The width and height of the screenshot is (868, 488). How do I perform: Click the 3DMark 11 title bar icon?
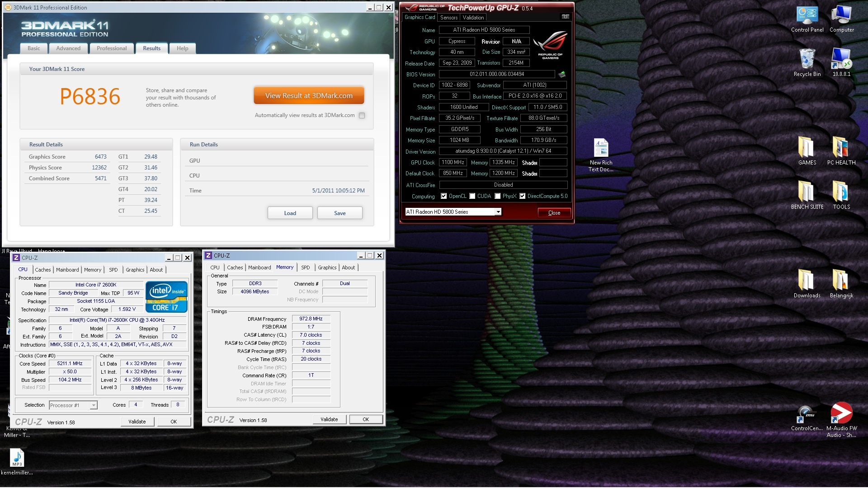point(8,7)
